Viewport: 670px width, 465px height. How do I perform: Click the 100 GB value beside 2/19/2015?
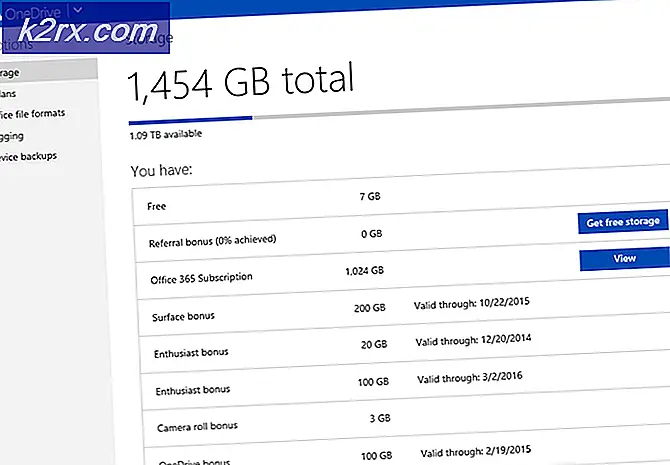[376, 456]
